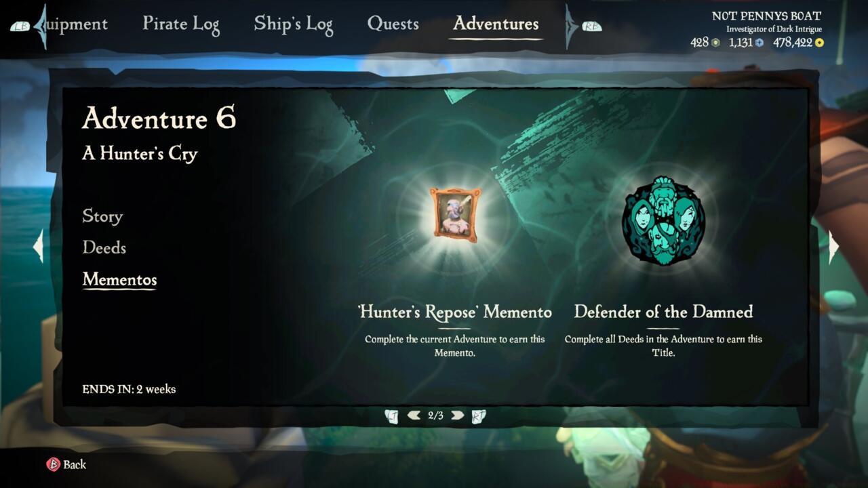868x488 pixels.
Task: Open the Ship's Log tab
Action: coord(294,24)
